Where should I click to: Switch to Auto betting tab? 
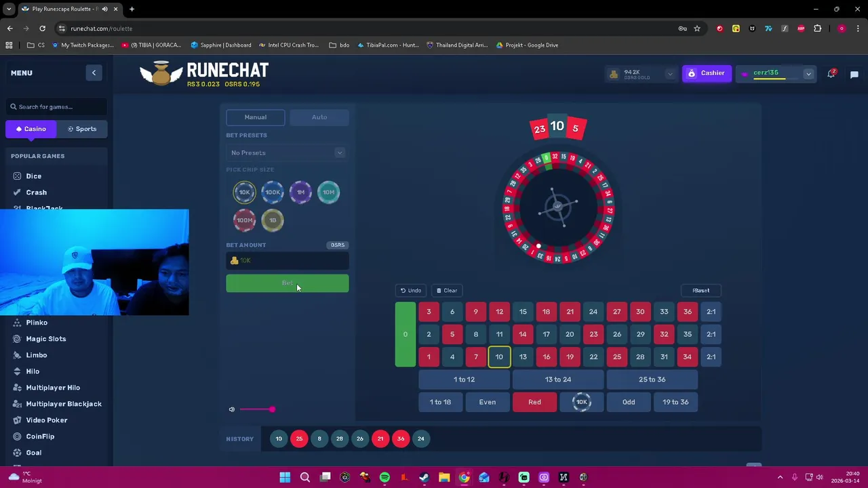(319, 117)
